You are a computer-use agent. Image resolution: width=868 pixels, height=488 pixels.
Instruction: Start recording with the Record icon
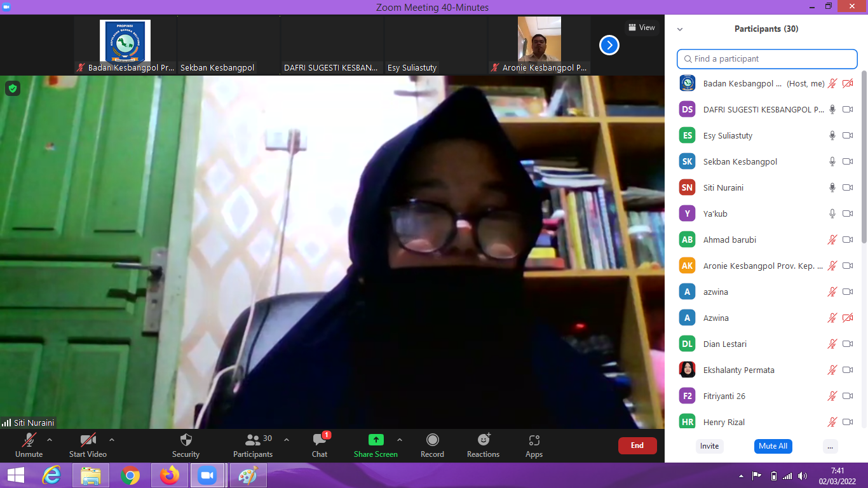coord(432,440)
